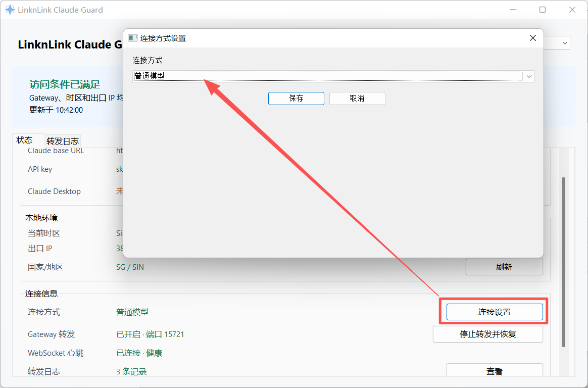Click the 已连接 · 健康 WebSocket status
The width and height of the screenshot is (588, 388).
(x=139, y=353)
